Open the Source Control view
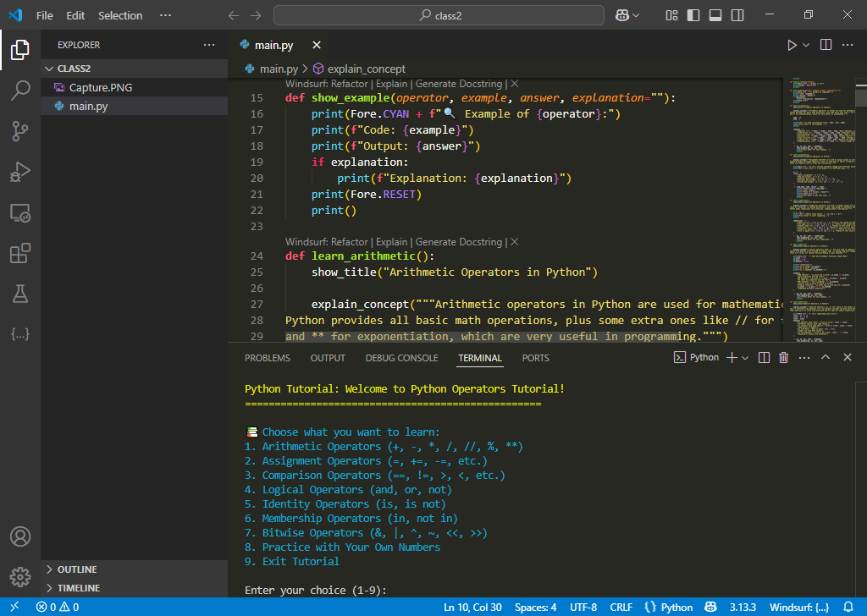This screenshot has height=616, width=867. (x=20, y=131)
